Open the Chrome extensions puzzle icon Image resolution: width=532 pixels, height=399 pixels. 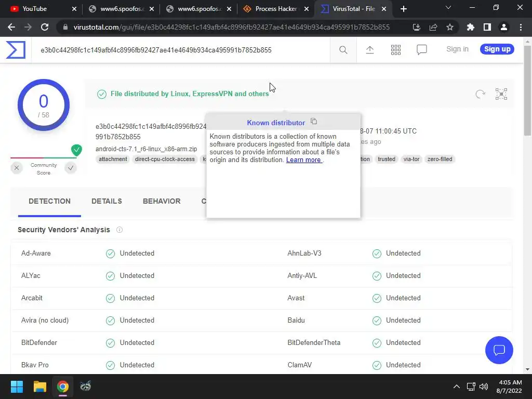coord(470,27)
